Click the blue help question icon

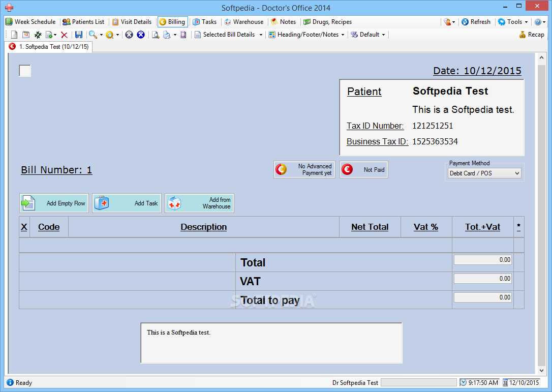(x=538, y=22)
